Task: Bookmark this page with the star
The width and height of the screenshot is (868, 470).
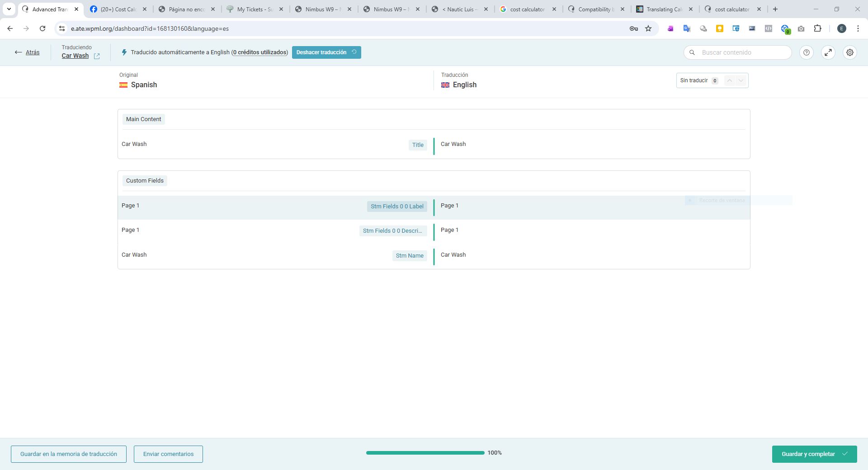Action: pyautogui.click(x=648, y=28)
